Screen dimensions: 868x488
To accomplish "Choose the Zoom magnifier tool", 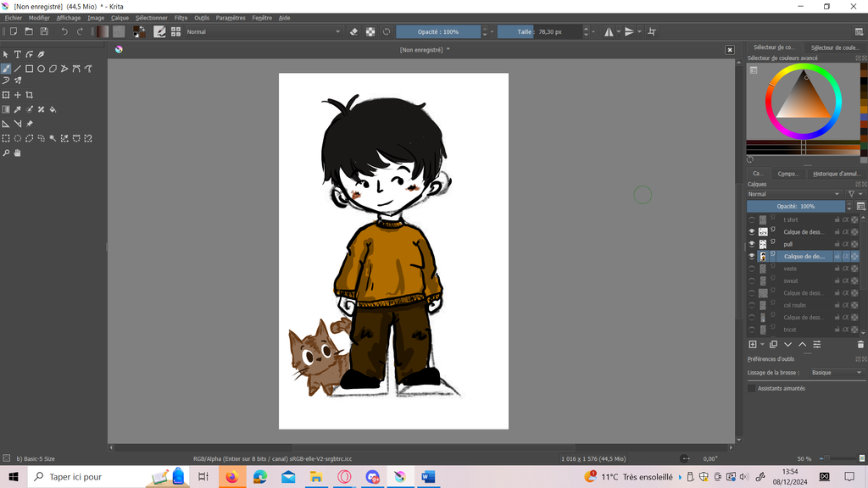I will click(6, 153).
